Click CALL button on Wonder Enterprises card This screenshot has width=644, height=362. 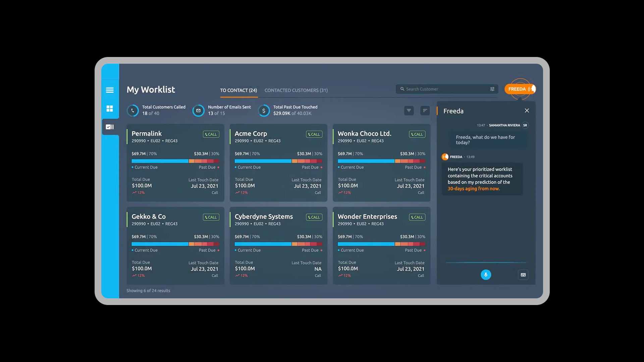[x=417, y=217]
